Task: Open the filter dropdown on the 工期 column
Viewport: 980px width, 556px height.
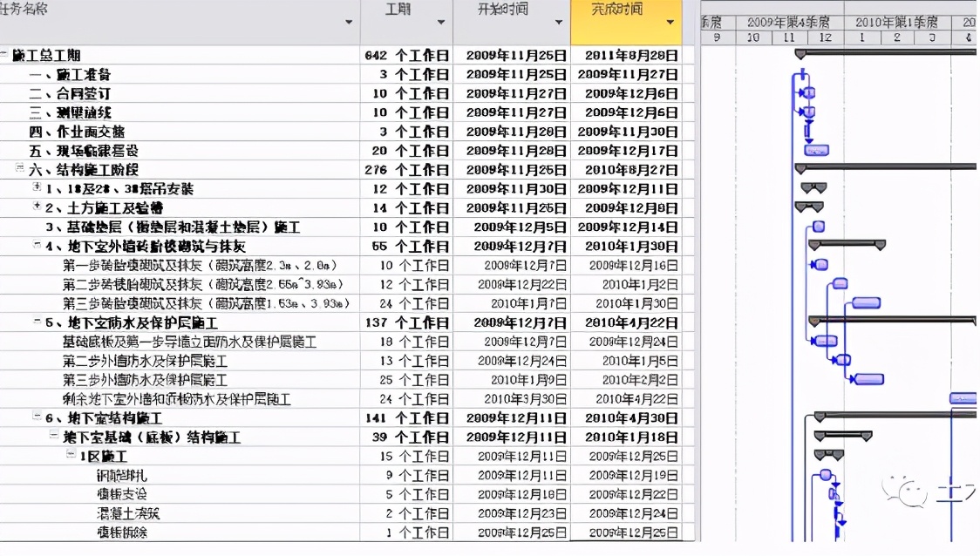Action: click(x=440, y=22)
